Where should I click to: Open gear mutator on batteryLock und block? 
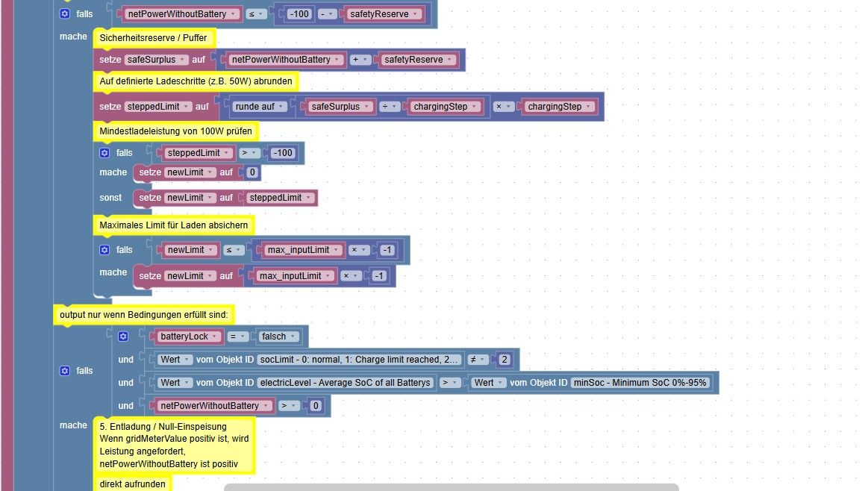click(x=123, y=336)
